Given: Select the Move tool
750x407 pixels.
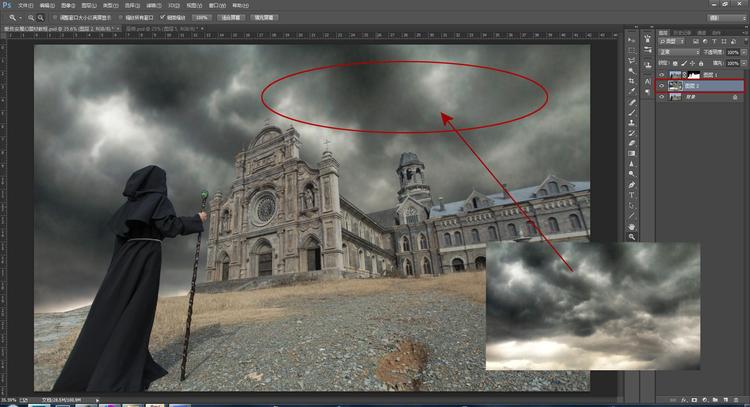Looking at the screenshot, I should pos(632,40).
